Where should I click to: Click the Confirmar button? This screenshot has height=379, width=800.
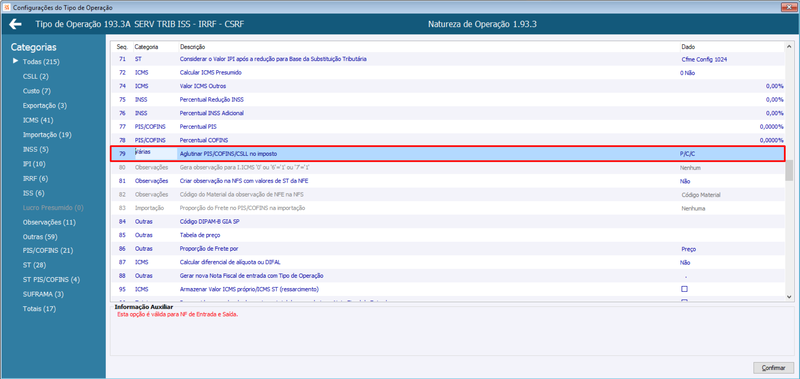click(773, 368)
